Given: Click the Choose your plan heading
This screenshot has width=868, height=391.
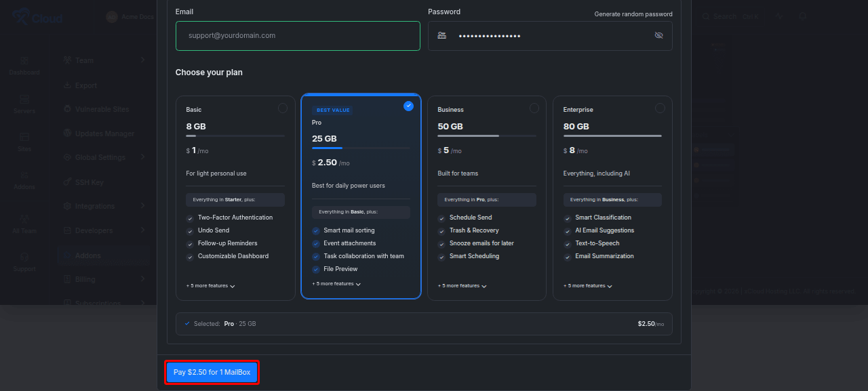Looking at the screenshot, I should coord(209,73).
